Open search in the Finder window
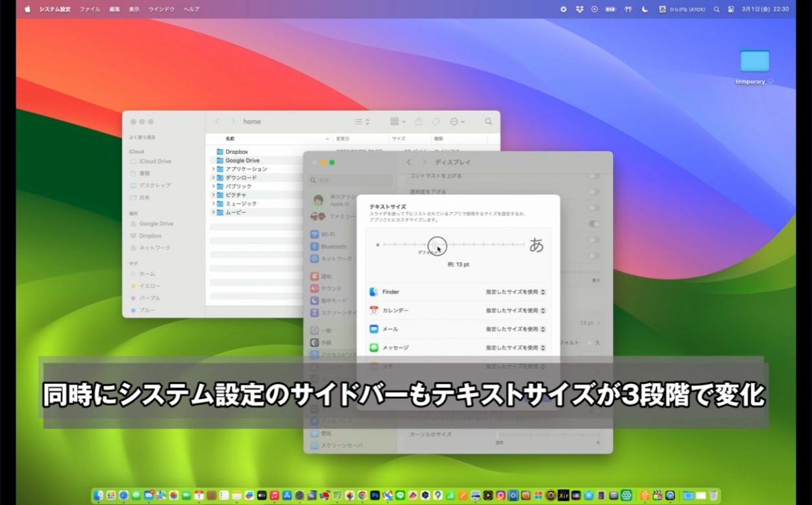The image size is (812, 505). tap(489, 122)
